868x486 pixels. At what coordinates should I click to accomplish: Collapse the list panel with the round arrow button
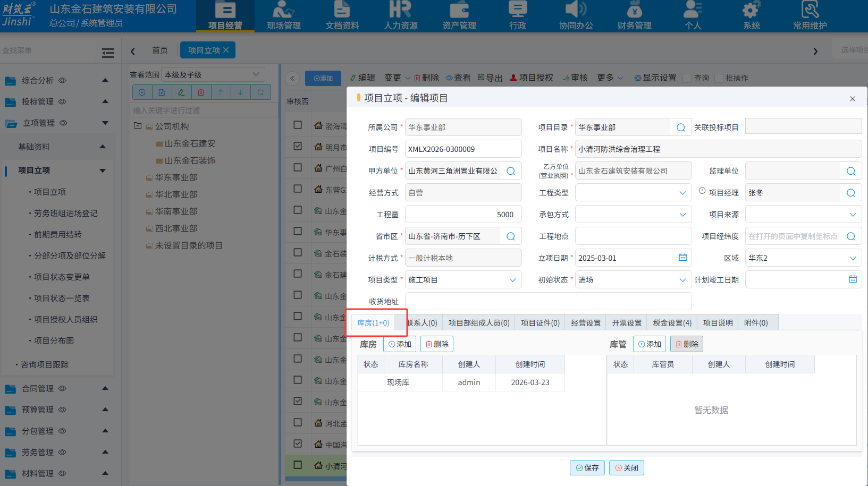(x=292, y=79)
